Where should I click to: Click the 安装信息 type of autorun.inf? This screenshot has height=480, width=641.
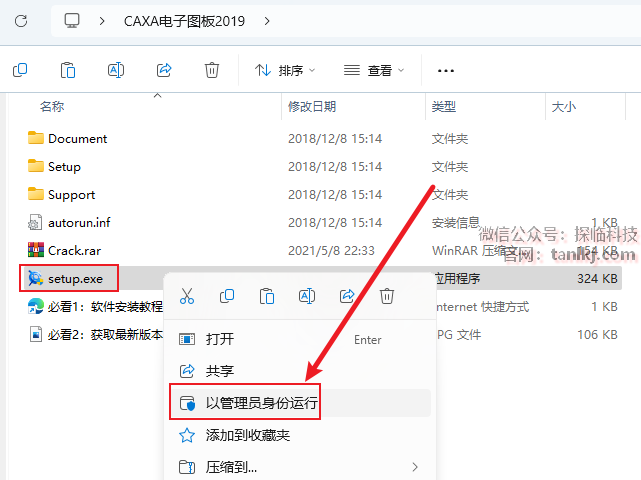click(x=455, y=222)
